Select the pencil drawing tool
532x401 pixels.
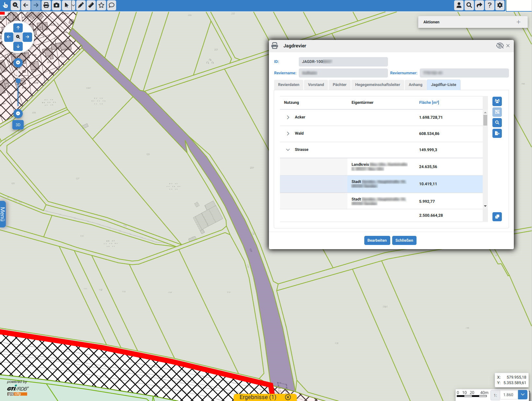(x=81, y=5)
